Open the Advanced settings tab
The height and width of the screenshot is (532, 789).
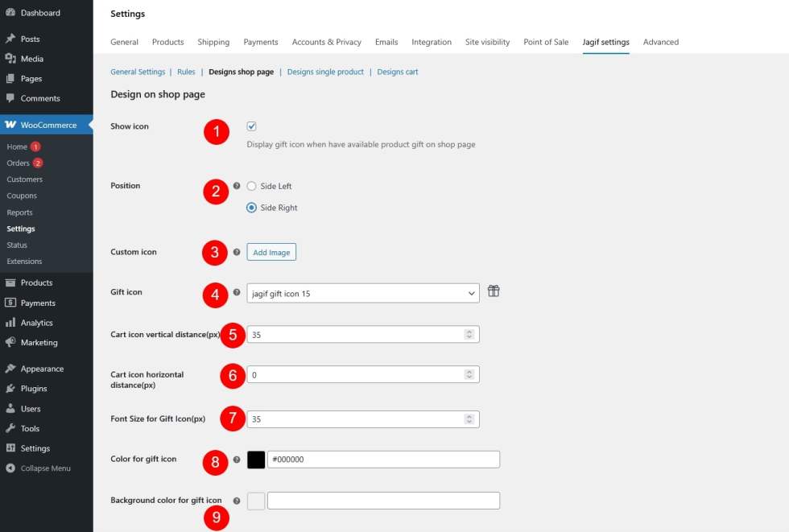(x=660, y=42)
